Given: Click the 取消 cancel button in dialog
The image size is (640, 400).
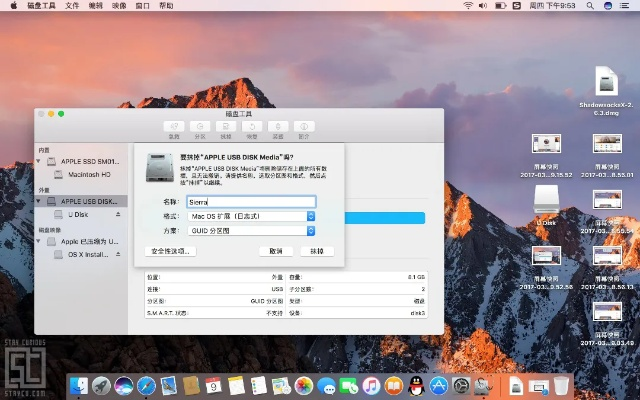Looking at the screenshot, I should tap(276, 251).
